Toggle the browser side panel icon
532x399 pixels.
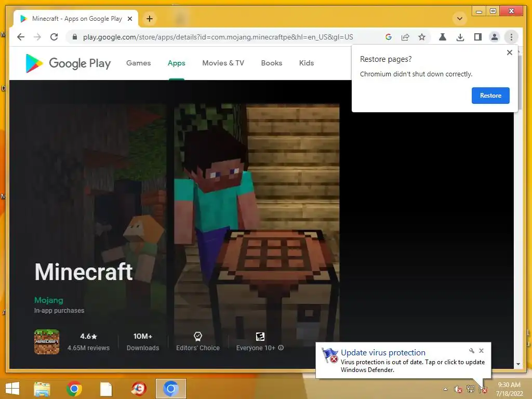click(478, 37)
